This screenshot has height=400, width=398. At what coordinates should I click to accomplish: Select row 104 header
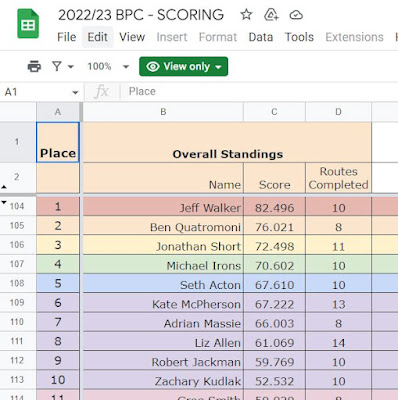(x=17, y=206)
